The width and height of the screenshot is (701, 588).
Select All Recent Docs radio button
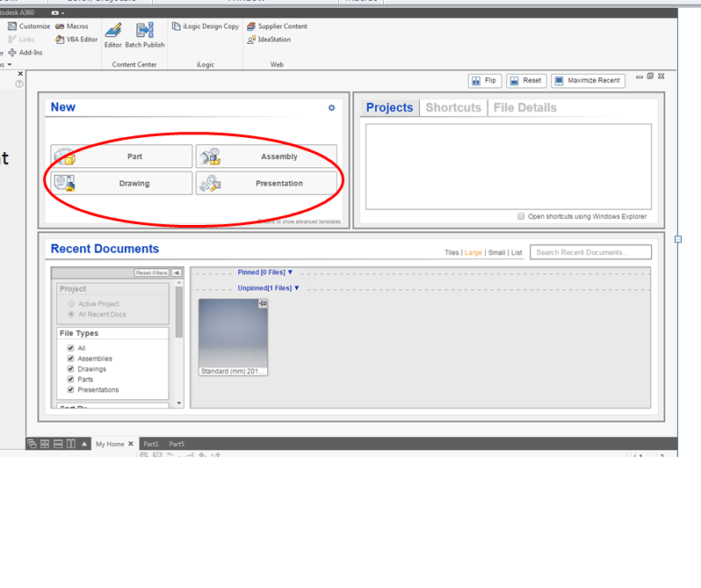71,315
